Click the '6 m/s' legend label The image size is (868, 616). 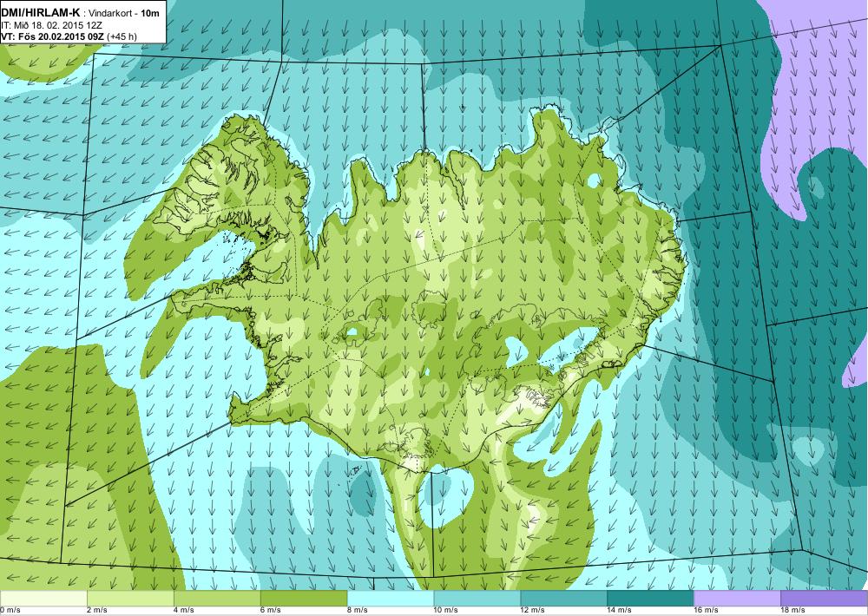271,611
